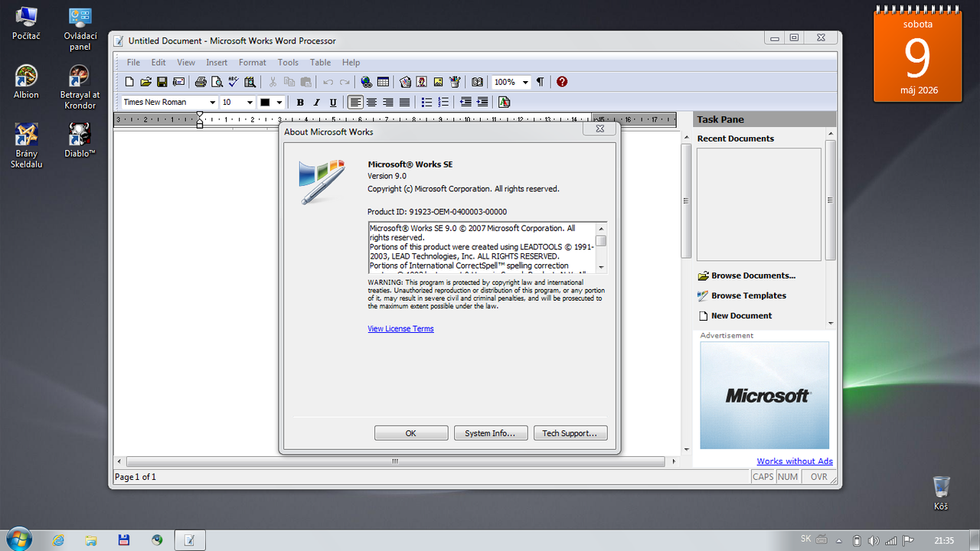Click the black font color swatch
The height and width of the screenshot is (551, 980).
(266, 102)
